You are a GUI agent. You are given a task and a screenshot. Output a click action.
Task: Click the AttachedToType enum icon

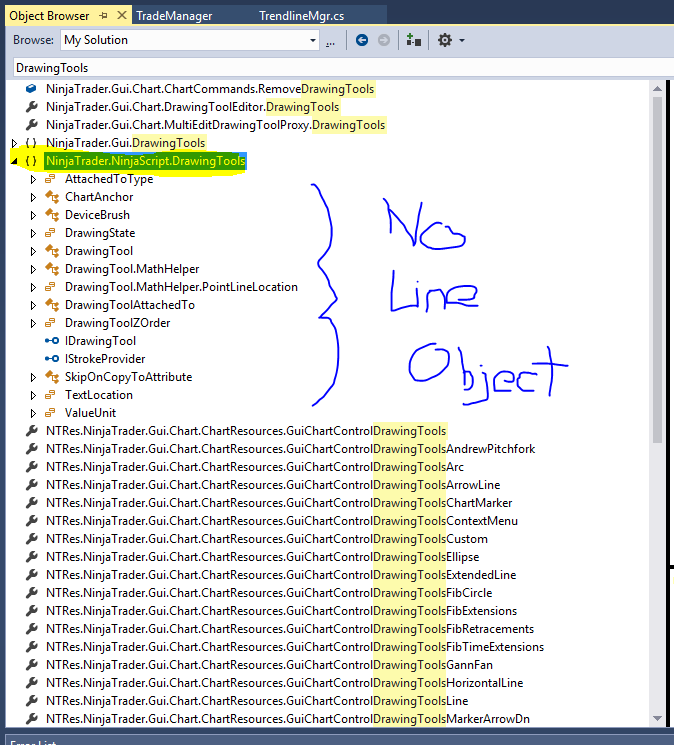click(50, 179)
